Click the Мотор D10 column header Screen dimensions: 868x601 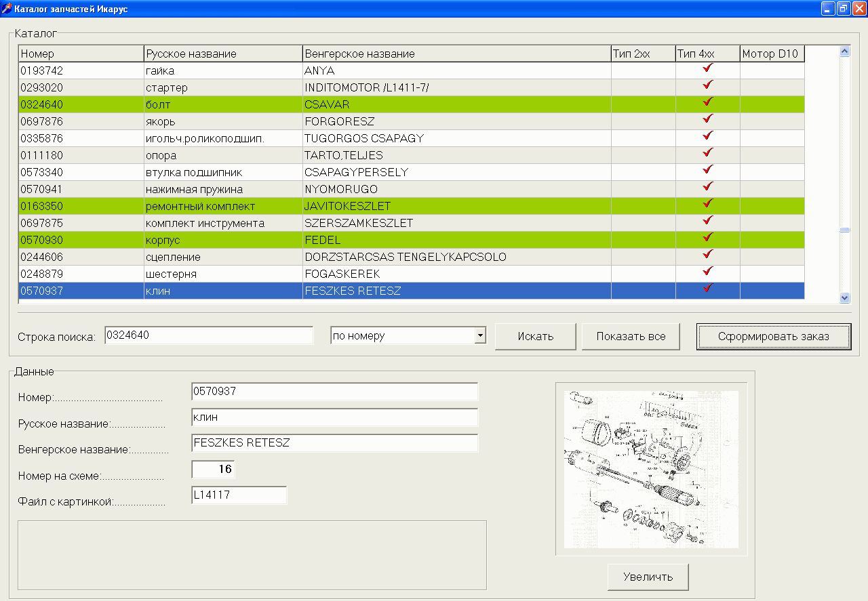tap(772, 54)
